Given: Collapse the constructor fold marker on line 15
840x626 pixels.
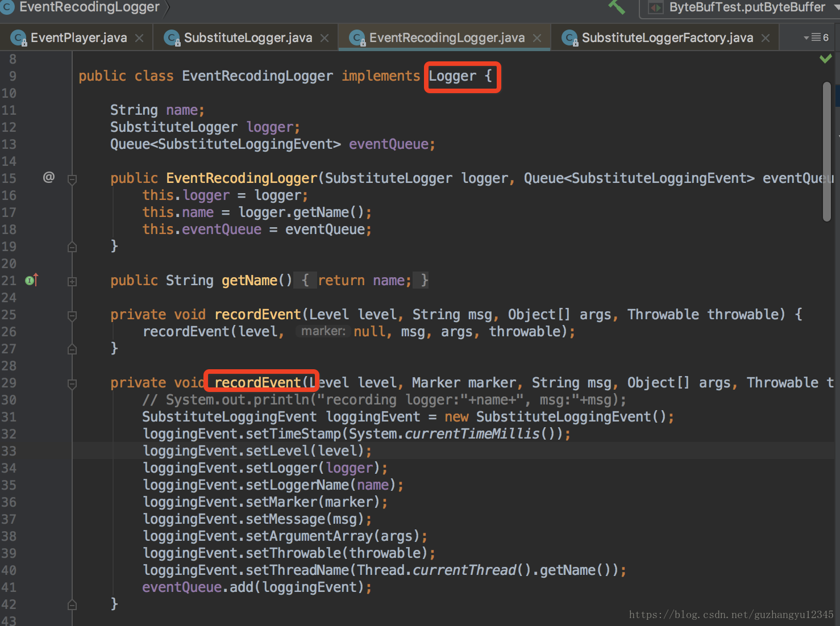Looking at the screenshot, I should [72, 180].
